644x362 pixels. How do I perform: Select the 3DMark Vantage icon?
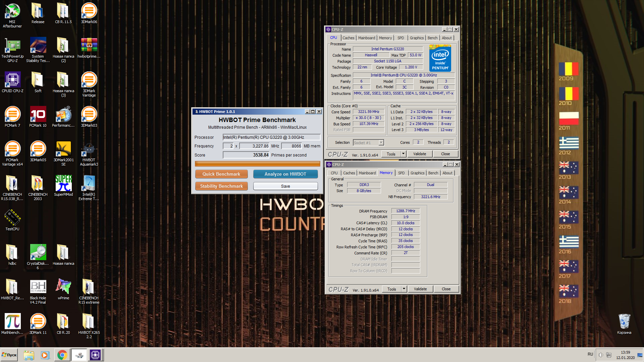point(89,84)
